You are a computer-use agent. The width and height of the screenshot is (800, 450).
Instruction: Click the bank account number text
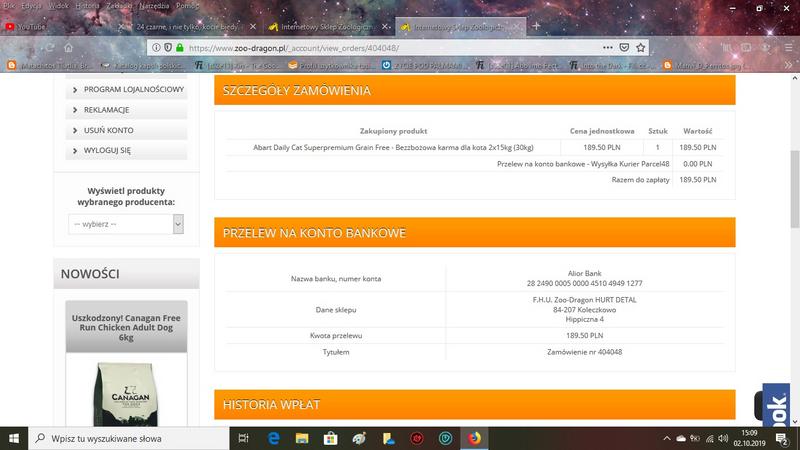[584, 283]
